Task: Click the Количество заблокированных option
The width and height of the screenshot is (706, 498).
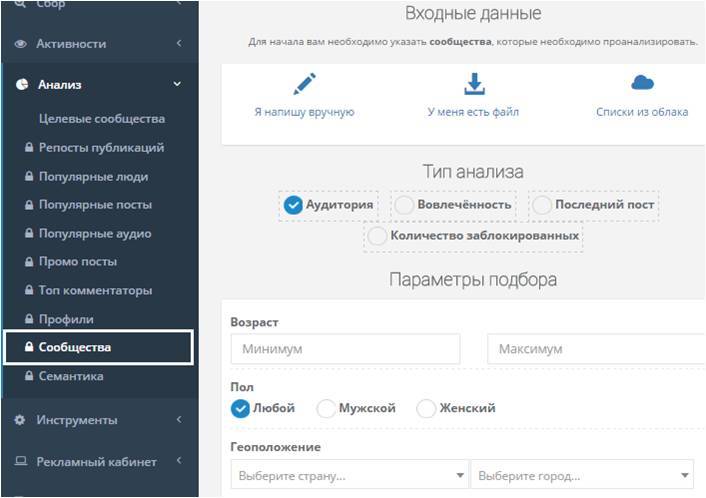Action: click(x=377, y=236)
